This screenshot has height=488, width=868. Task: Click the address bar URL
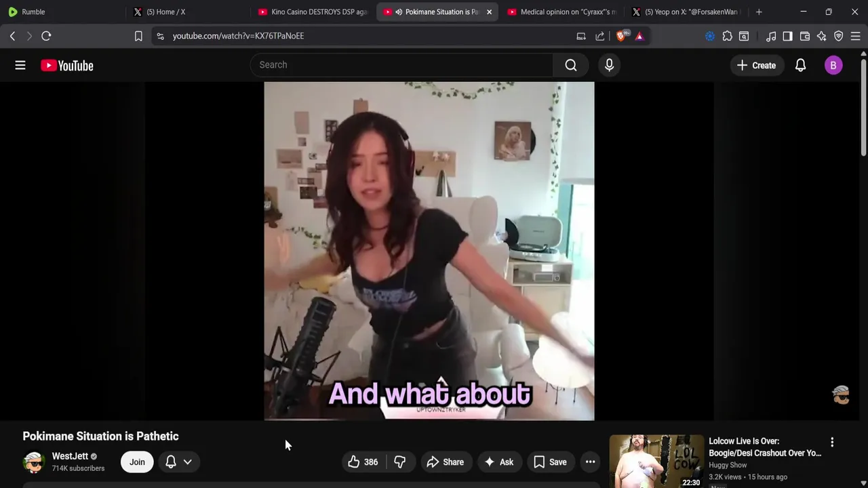click(x=238, y=36)
